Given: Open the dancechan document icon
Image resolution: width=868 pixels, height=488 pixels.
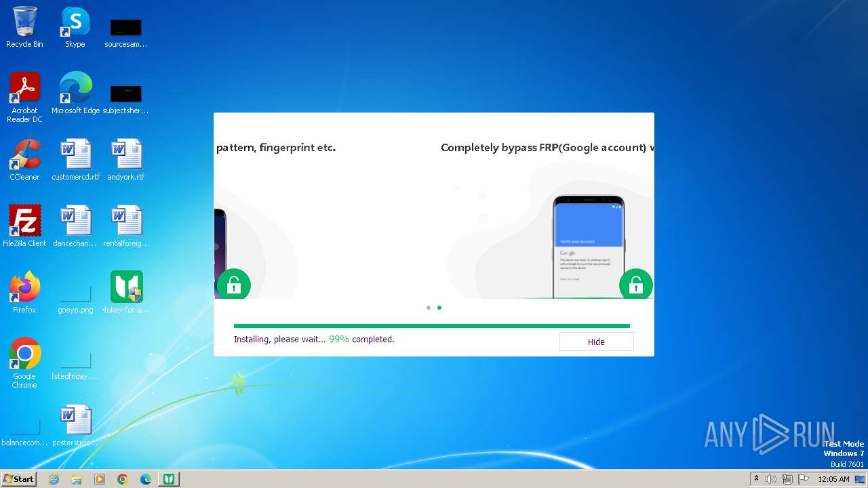Looking at the screenshot, I should pyautogui.click(x=75, y=226).
